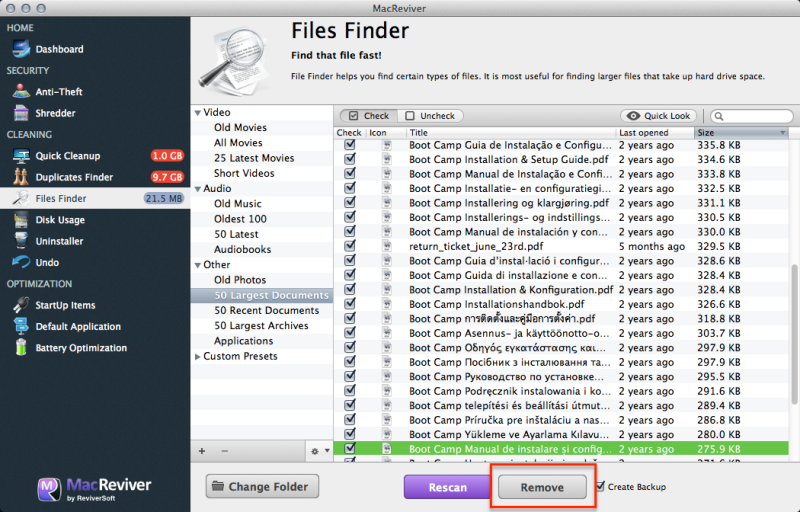The width and height of the screenshot is (800, 512).
Task: Click the Remove button
Action: pyautogui.click(x=542, y=487)
